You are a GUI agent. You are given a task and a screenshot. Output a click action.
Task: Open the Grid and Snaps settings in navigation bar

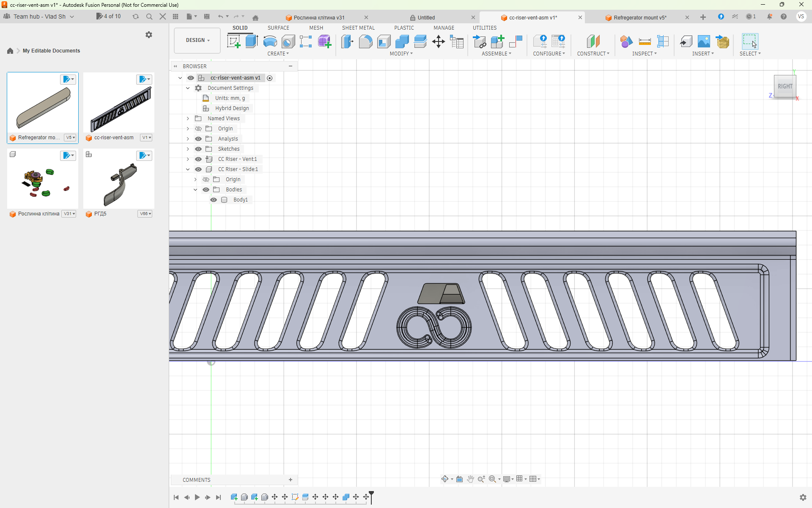(x=521, y=479)
